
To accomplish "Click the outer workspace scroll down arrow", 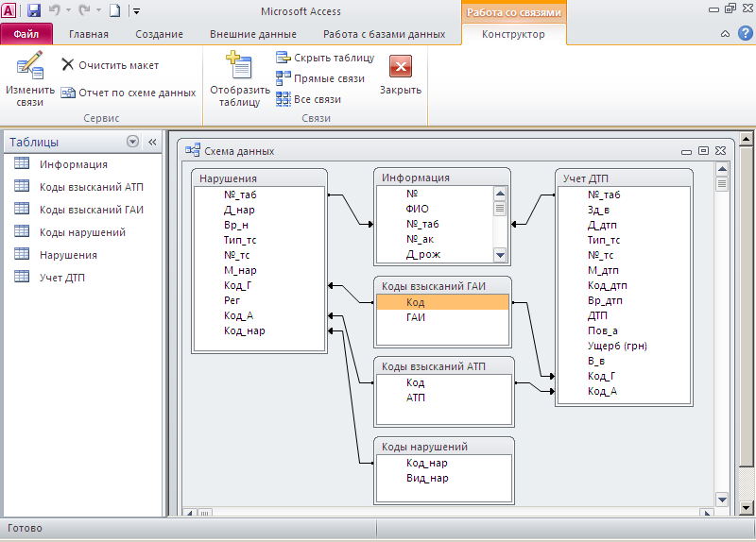I will click(746, 507).
